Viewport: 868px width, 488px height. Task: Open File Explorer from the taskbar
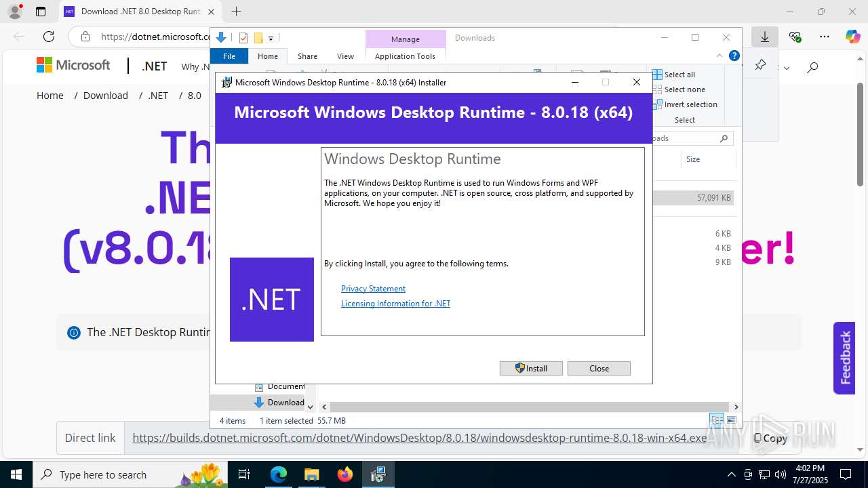311,474
